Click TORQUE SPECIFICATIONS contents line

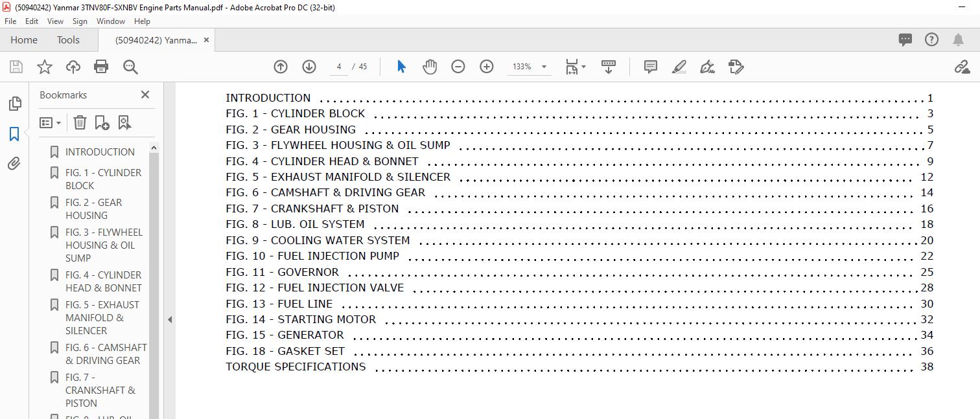[579, 367]
